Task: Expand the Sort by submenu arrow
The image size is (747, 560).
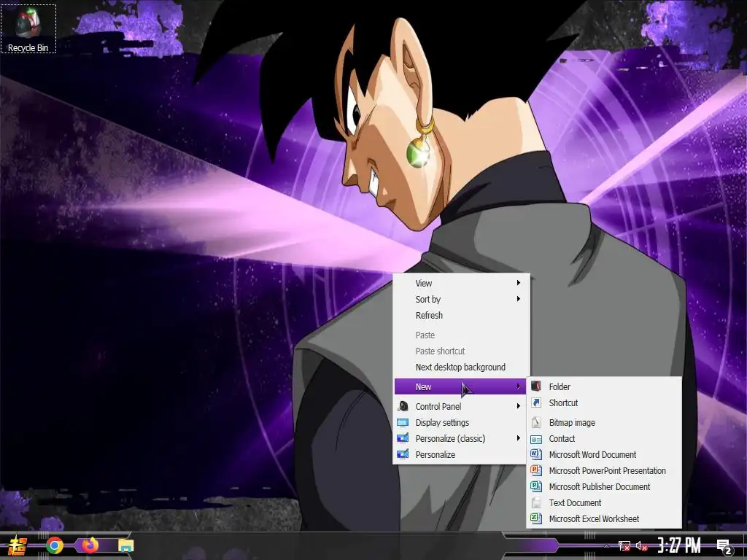Action: pos(519,299)
